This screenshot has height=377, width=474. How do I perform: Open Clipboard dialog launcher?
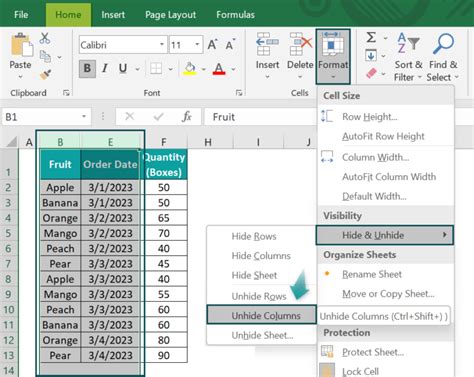click(66, 93)
